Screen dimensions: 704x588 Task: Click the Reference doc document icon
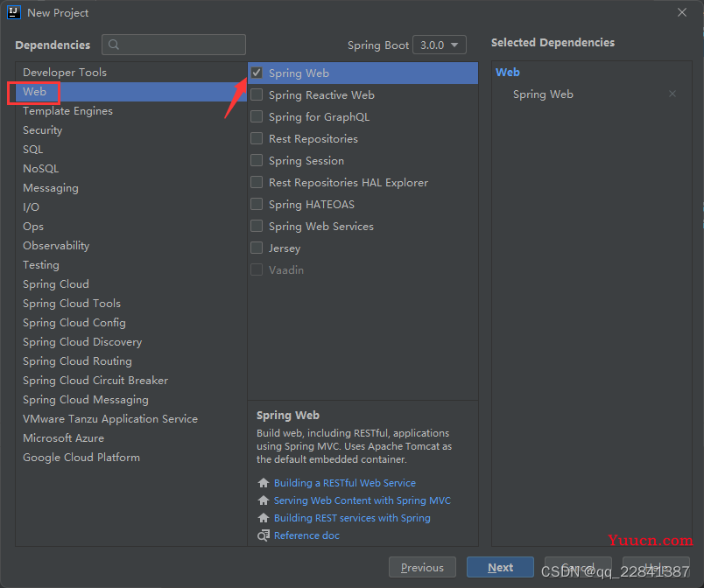click(x=264, y=535)
